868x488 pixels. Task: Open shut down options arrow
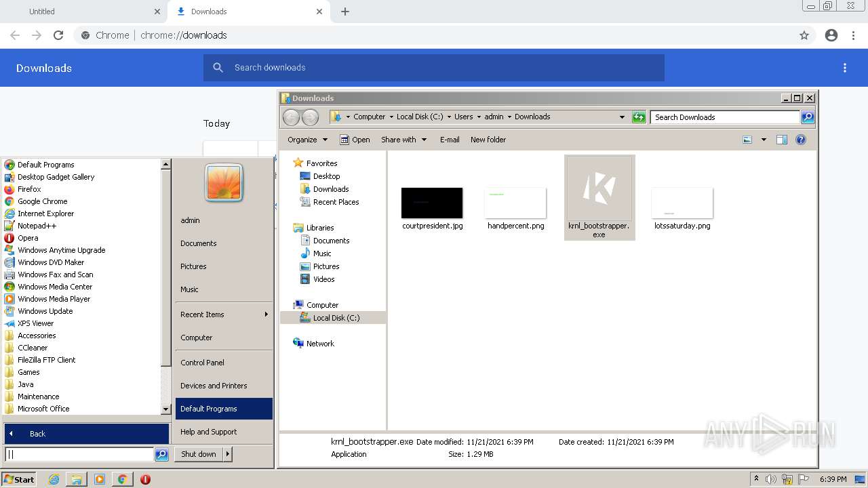[228, 454]
